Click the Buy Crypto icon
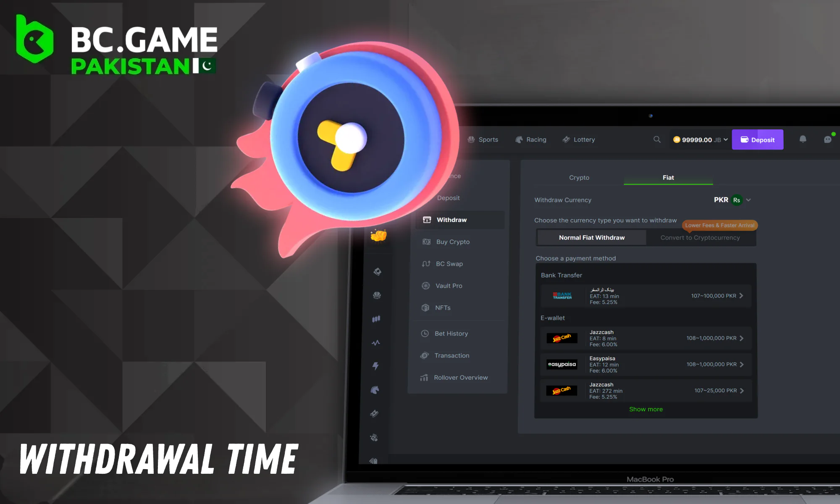Screen dimensions: 840x504 [x=427, y=241]
